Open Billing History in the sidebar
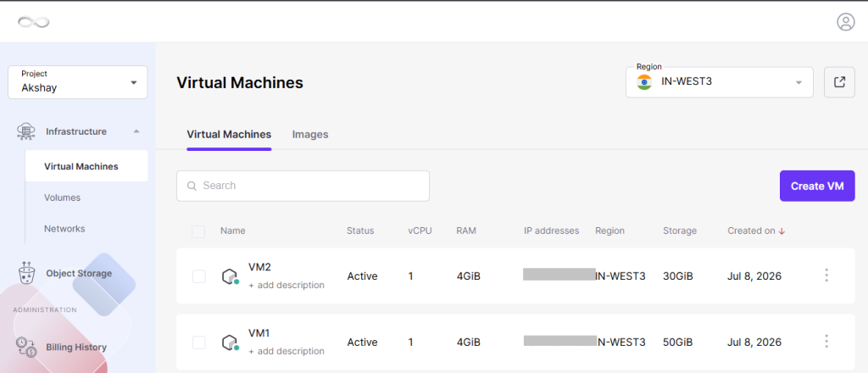The height and width of the screenshot is (373, 868). click(x=76, y=348)
